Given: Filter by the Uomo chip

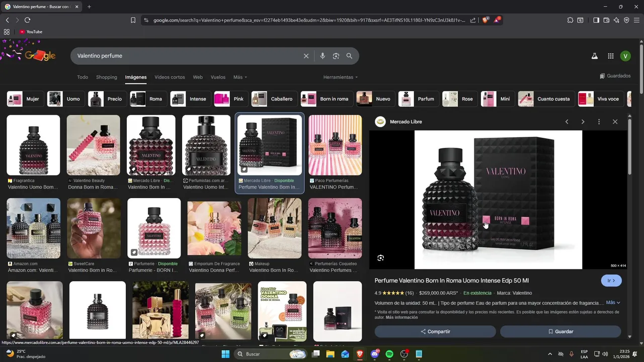Looking at the screenshot, I should [x=66, y=99].
